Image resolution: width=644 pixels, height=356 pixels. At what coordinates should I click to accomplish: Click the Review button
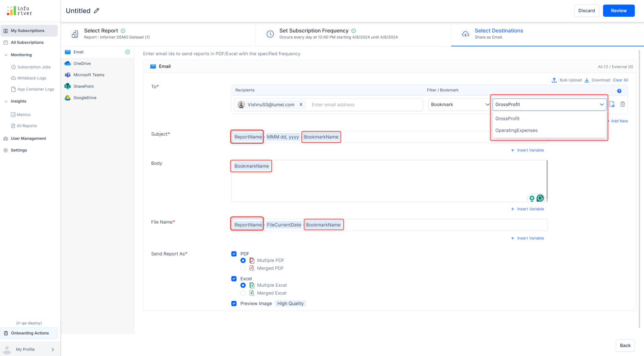[x=619, y=11]
